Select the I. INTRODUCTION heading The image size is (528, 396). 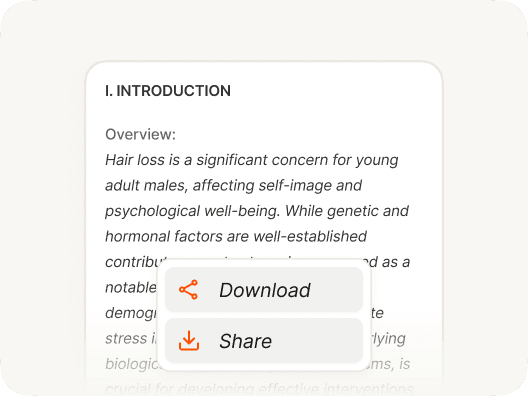pyautogui.click(x=168, y=91)
